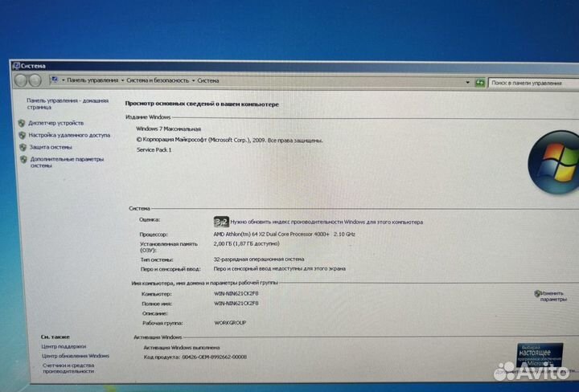The height and width of the screenshot is (392, 579).
Task: Click the shield icon next to Диспетчер устройств
Action: (22, 123)
